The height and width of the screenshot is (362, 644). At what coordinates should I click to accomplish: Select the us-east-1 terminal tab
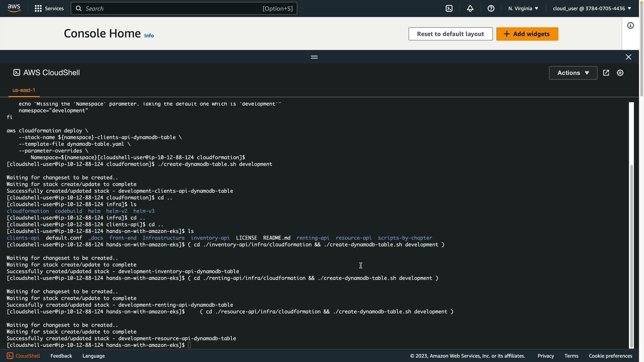(x=24, y=90)
